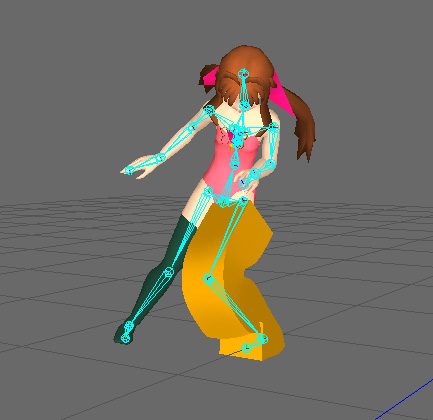
Task: Select the neck joint below the chin
Action: coord(244,105)
